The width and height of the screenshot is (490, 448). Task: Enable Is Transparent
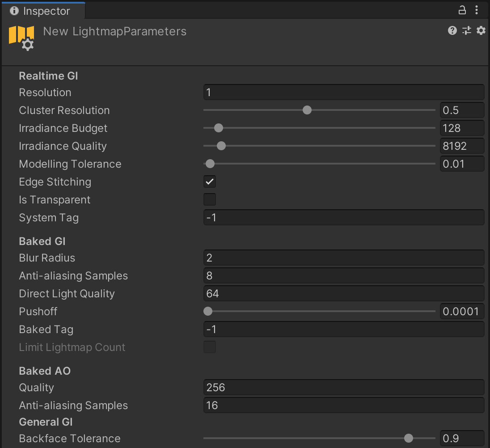click(x=209, y=199)
